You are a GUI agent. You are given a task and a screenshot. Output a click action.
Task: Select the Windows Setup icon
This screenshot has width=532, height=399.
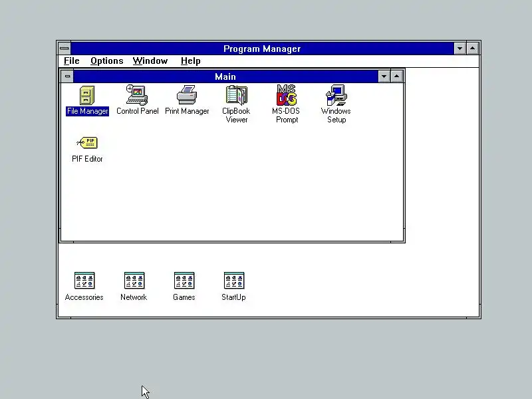pyautogui.click(x=336, y=95)
